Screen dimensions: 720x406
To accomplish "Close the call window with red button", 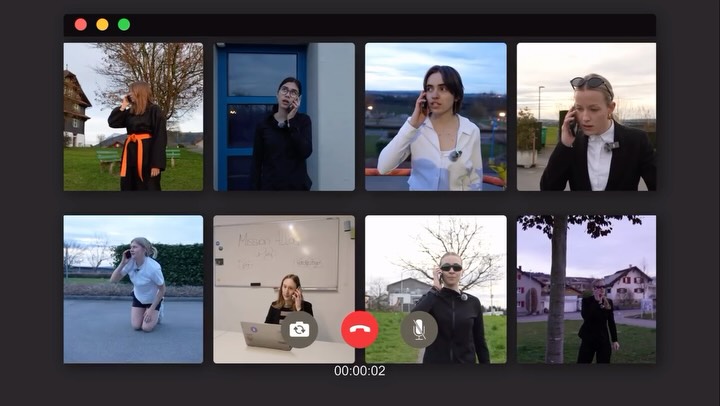I will 81,24.
